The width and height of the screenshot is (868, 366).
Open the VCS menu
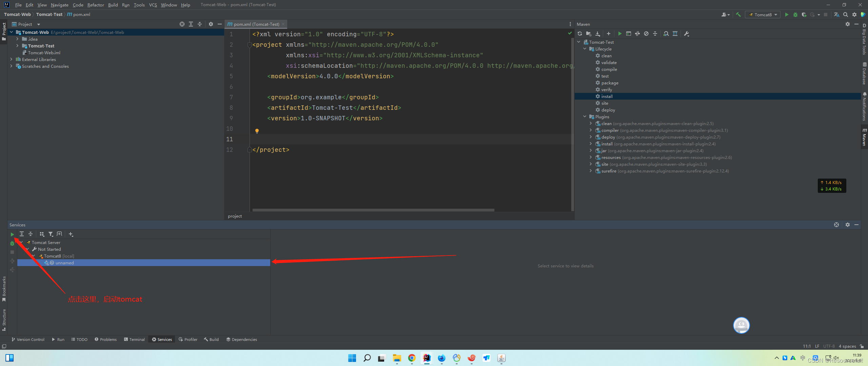pos(153,5)
